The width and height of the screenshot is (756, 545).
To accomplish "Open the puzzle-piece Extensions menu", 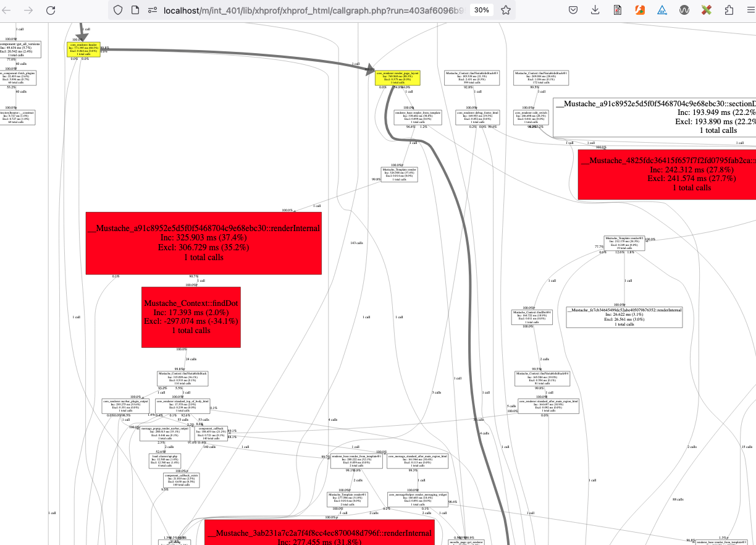I will [x=729, y=10].
